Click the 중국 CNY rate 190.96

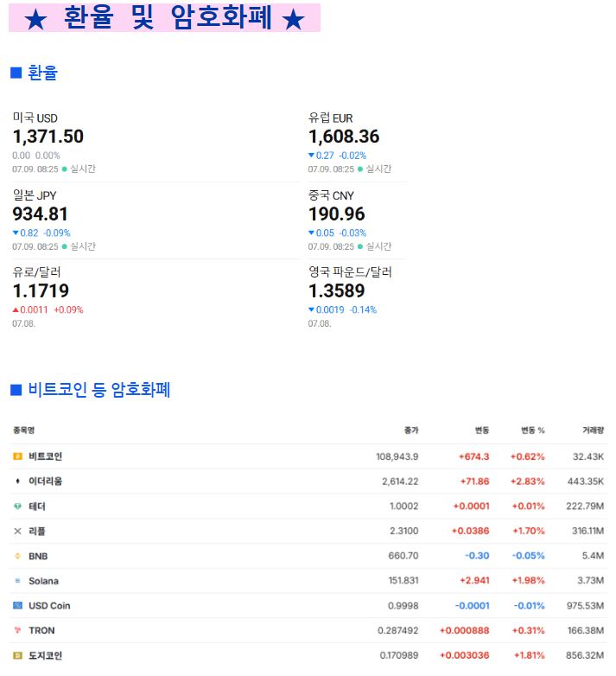coord(336,214)
